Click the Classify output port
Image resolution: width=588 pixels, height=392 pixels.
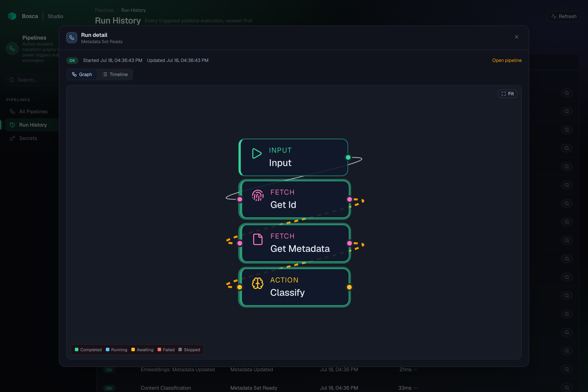click(349, 287)
